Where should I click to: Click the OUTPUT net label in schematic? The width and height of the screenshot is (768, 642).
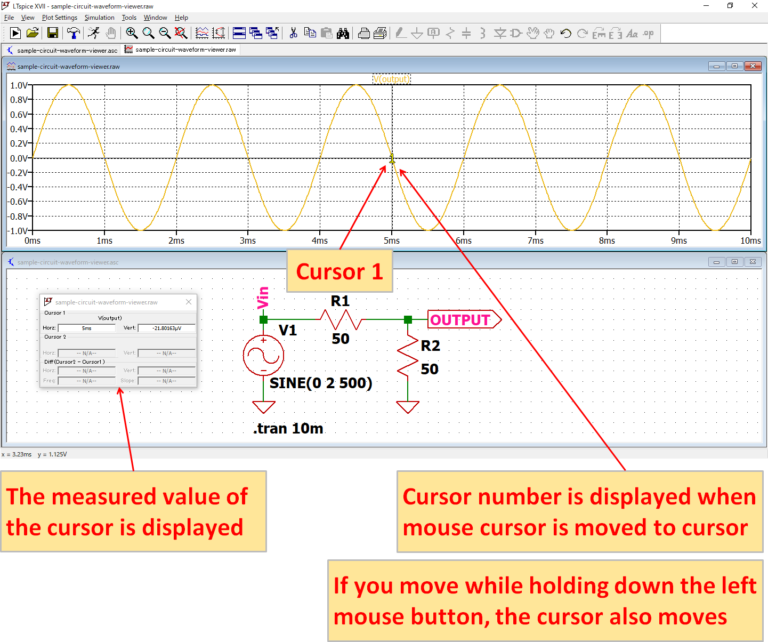[464, 320]
